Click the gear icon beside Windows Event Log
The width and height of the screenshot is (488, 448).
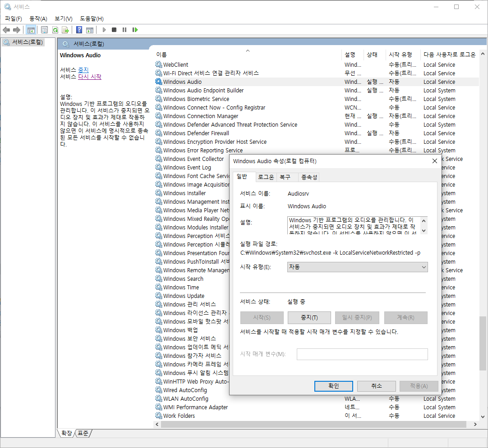[159, 167]
